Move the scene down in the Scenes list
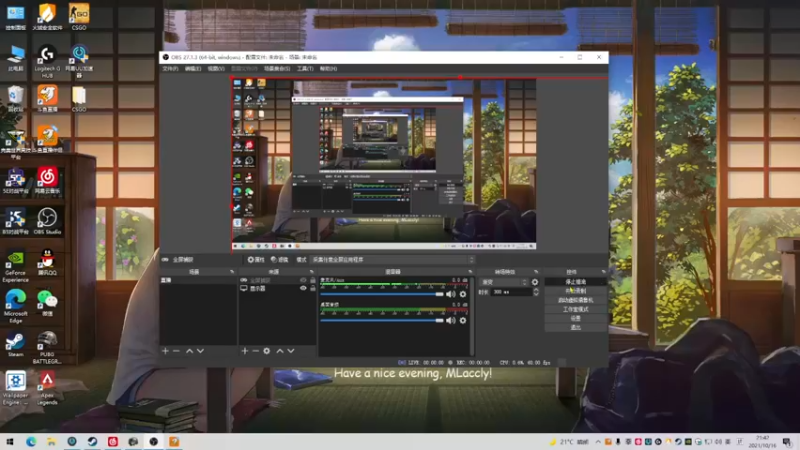Screen dimensions: 800x450 (201, 351)
